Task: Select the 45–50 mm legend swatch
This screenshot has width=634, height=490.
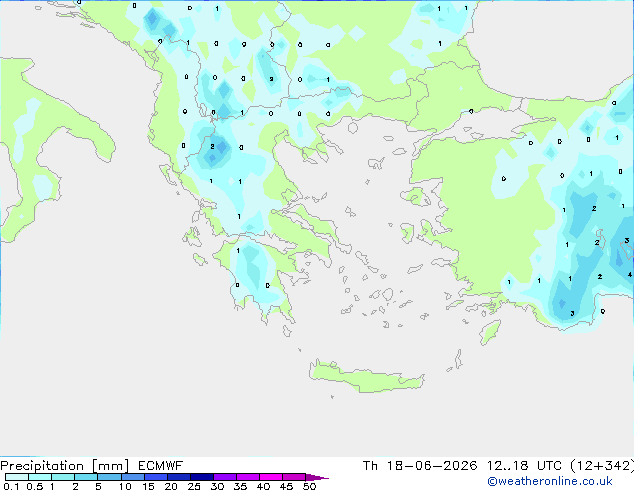Action: pos(294,477)
